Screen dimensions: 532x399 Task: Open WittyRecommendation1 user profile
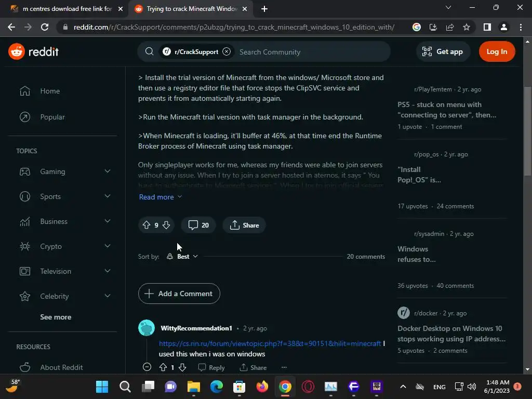(x=196, y=328)
